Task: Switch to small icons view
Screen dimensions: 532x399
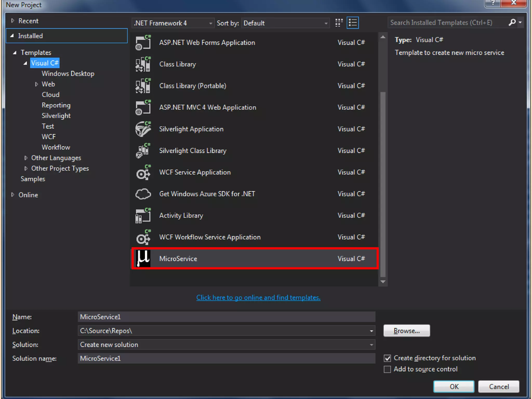Action: tap(339, 23)
